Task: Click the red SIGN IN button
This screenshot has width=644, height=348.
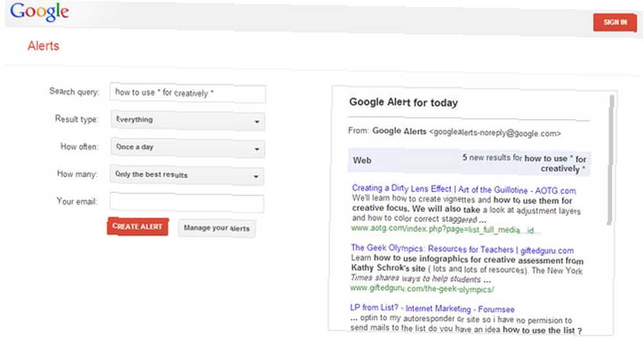Action: [x=615, y=22]
